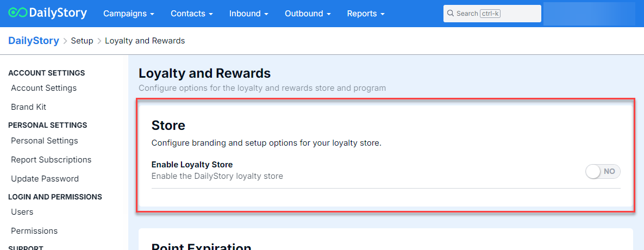Open the Contacts dropdown menu
The image size is (644, 250).
(191, 14)
